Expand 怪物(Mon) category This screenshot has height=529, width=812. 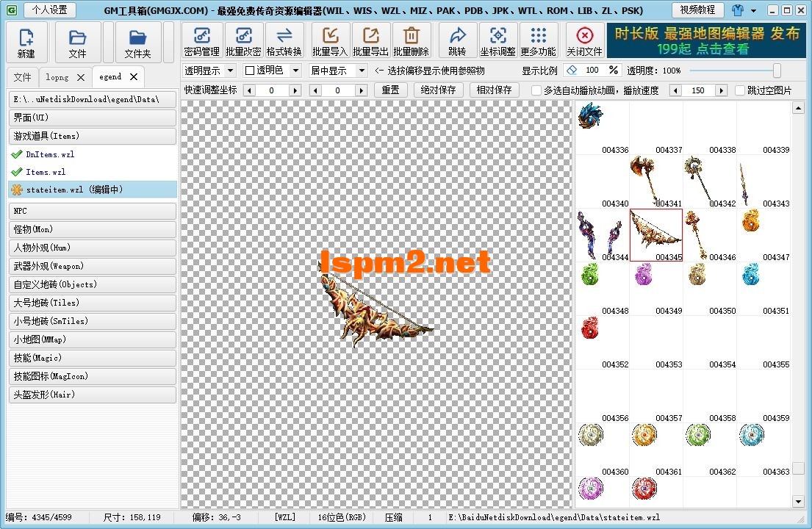click(93, 229)
